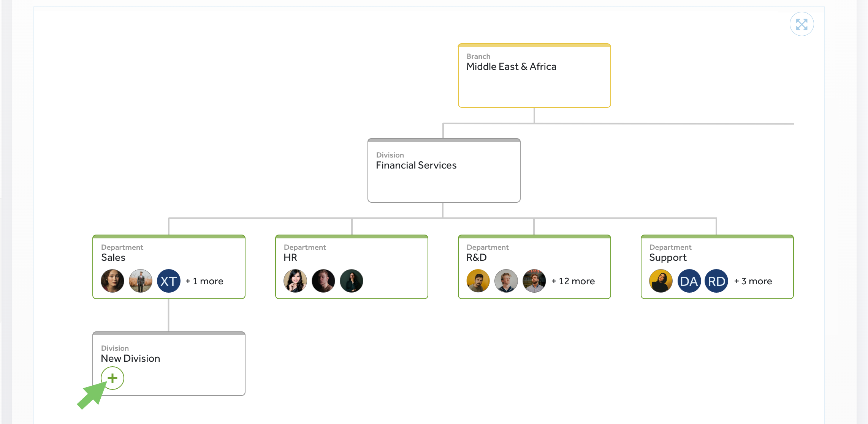
Task: Click yellow photo avatar in Support
Action: pyautogui.click(x=661, y=281)
